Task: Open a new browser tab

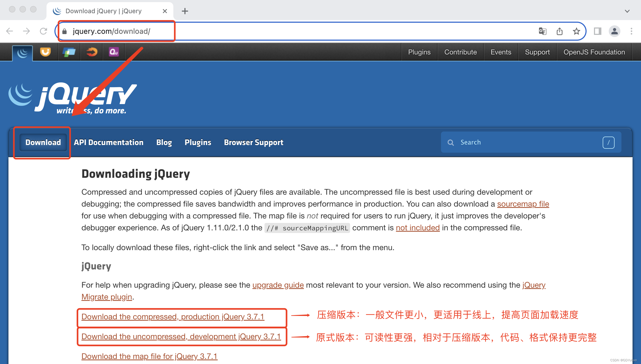Action: coord(185,11)
